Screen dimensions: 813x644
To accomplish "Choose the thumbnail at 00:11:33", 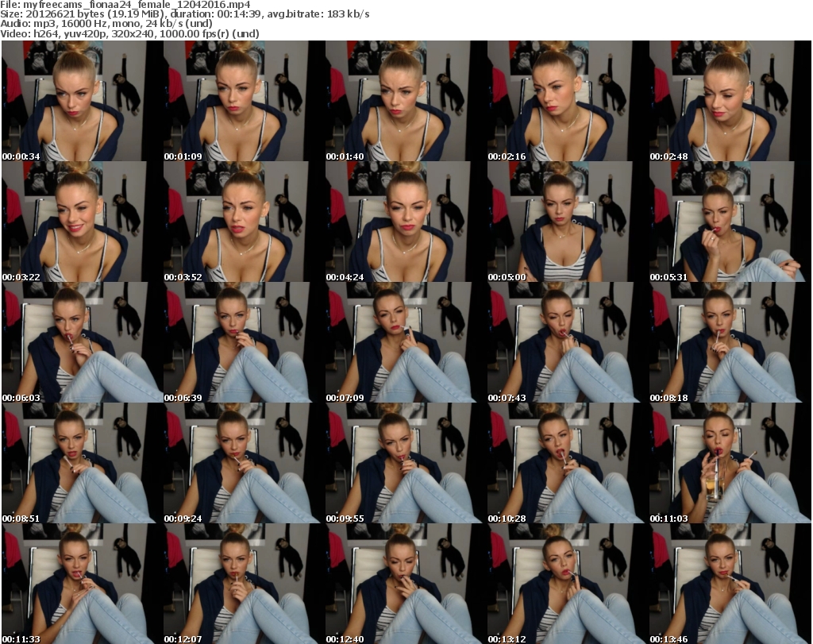I will click(82, 584).
